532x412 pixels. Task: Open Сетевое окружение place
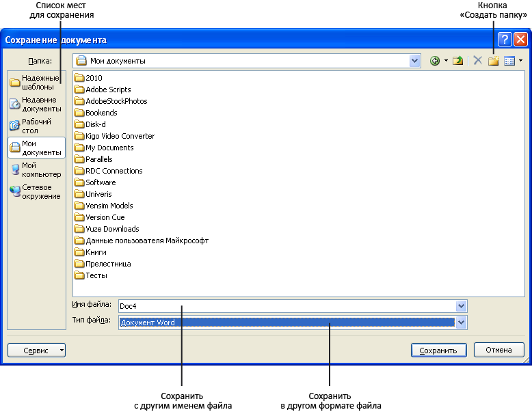click(x=36, y=191)
